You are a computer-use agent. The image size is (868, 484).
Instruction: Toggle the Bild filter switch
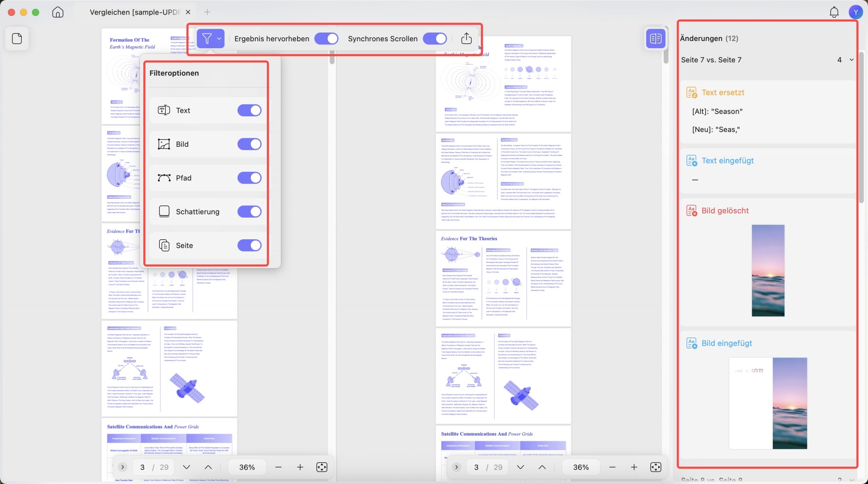(249, 144)
